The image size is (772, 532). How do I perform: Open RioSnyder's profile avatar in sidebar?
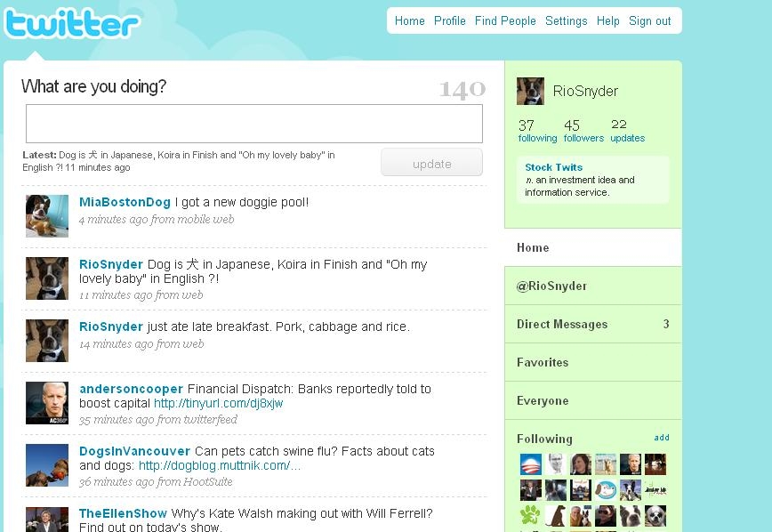coord(530,91)
